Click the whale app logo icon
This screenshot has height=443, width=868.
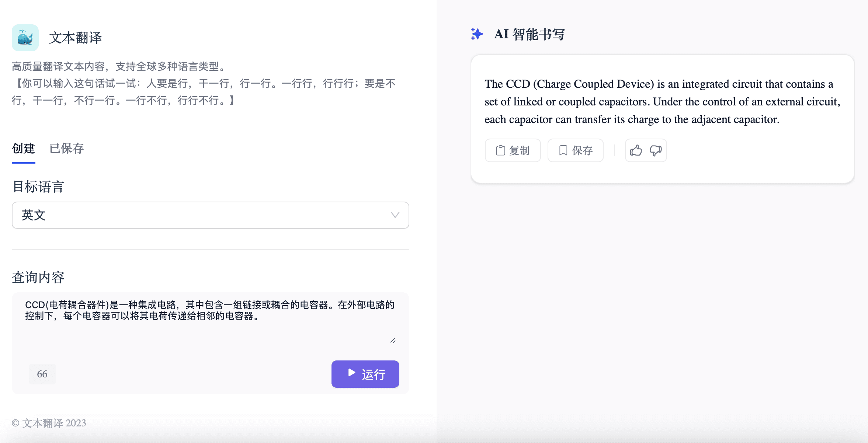point(25,38)
